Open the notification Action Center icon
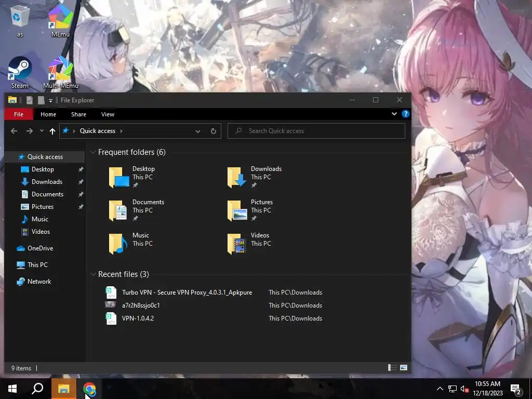532x399 pixels. [x=516, y=390]
